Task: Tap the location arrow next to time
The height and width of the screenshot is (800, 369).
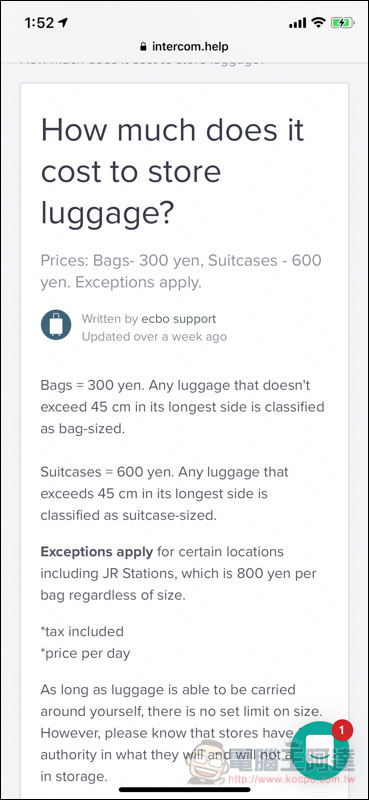Action: (63, 22)
